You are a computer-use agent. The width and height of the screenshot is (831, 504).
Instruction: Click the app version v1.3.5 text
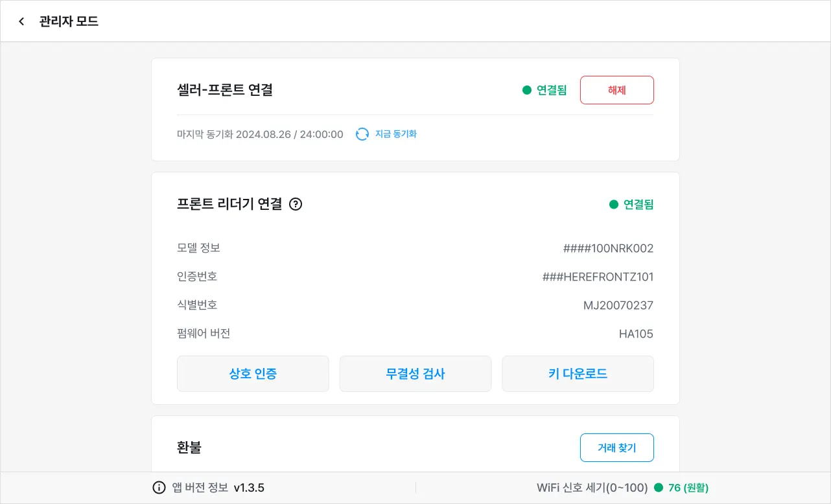pos(249,488)
